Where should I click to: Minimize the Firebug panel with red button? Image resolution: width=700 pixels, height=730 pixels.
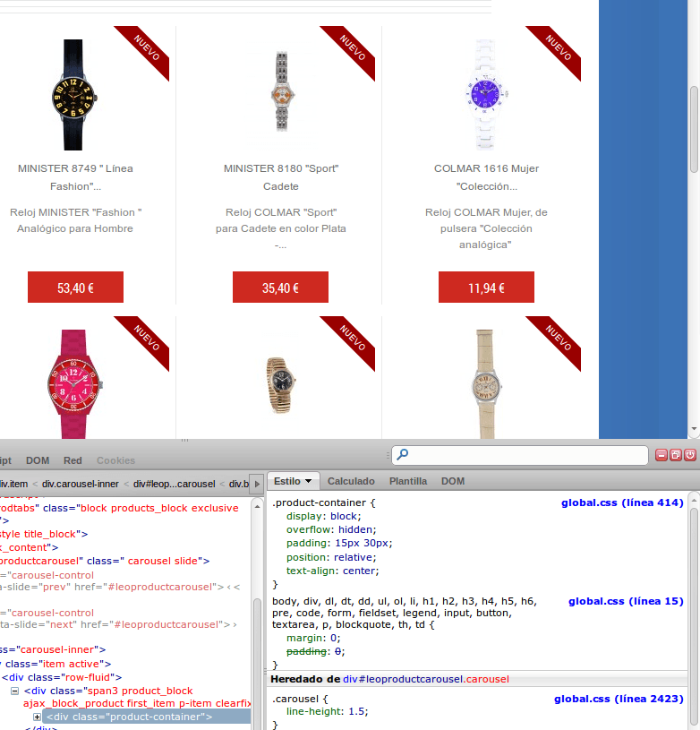tap(661, 455)
